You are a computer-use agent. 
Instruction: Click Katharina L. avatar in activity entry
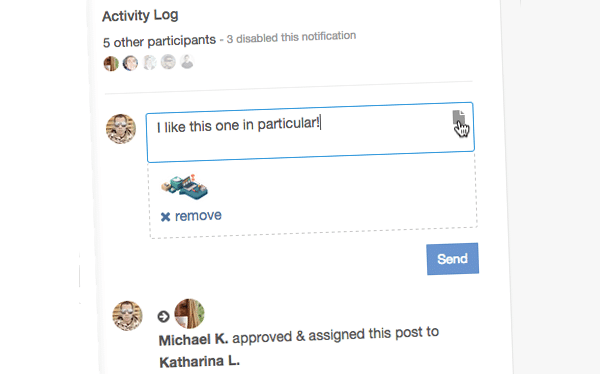(189, 314)
